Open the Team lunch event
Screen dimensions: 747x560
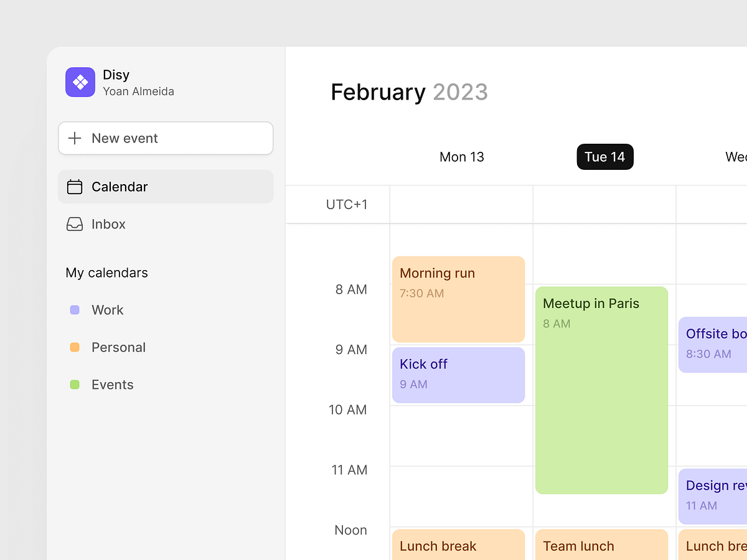click(x=601, y=545)
